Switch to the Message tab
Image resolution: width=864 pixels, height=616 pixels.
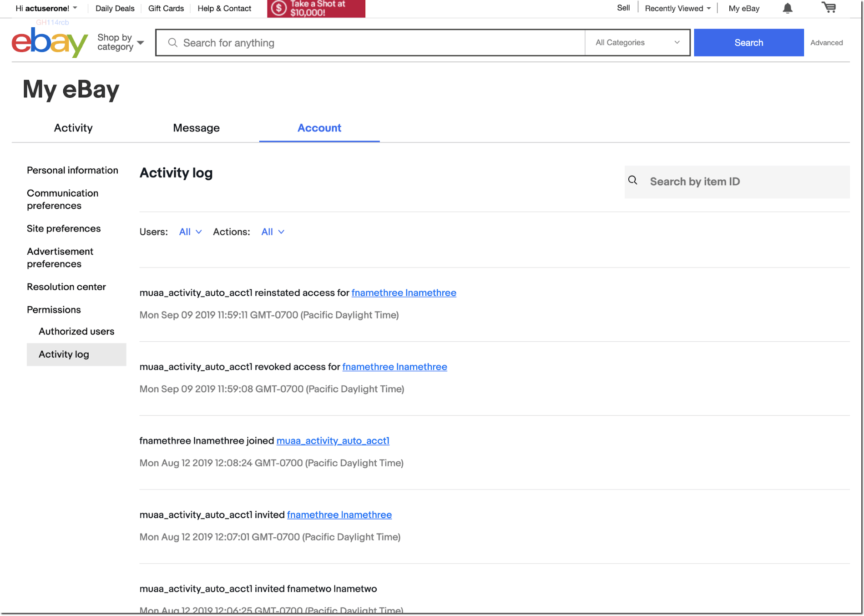tap(196, 128)
